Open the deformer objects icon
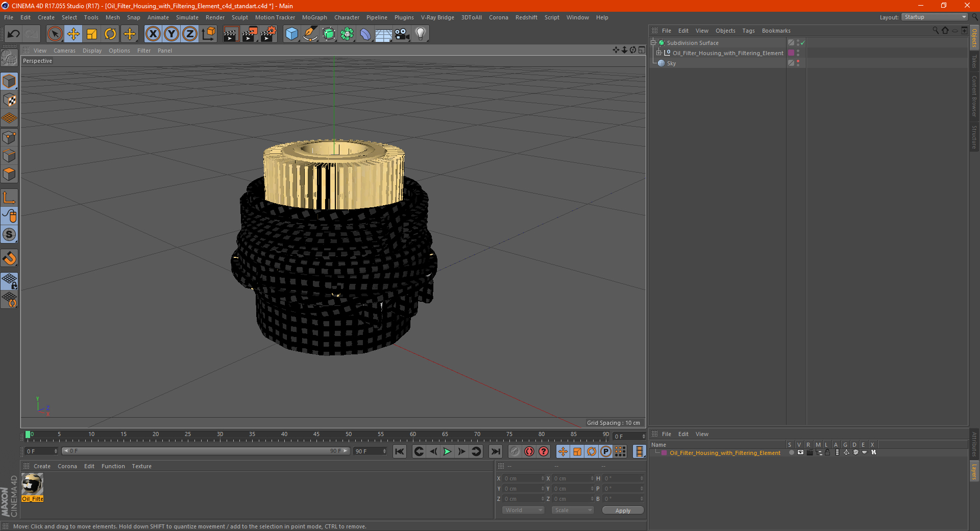This screenshot has width=980, height=531. point(365,34)
